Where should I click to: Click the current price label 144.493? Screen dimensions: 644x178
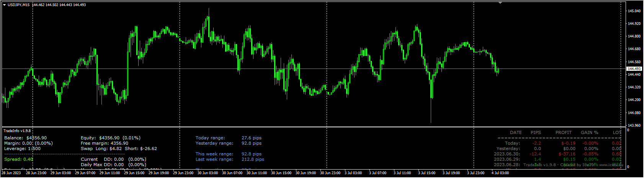click(634, 69)
